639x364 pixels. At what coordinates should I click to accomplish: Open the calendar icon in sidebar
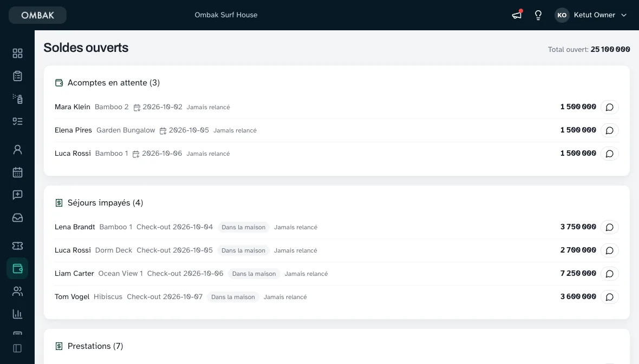17,172
